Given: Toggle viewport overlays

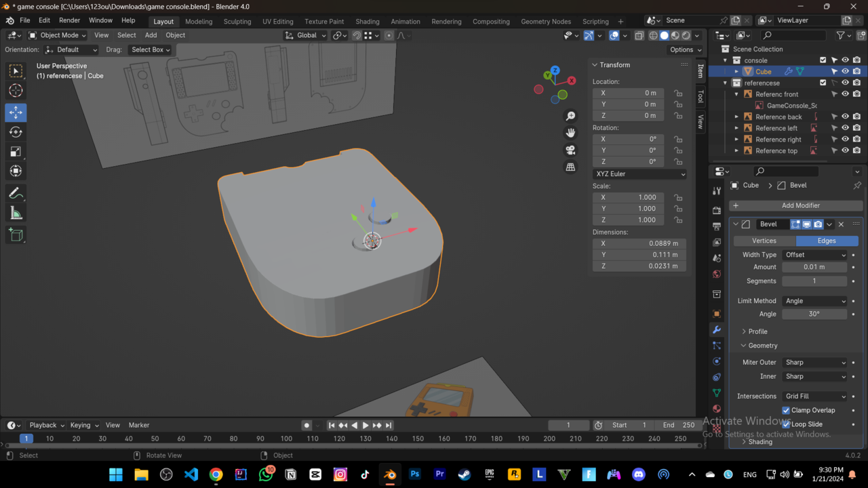Looking at the screenshot, I should pyautogui.click(x=614, y=35).
